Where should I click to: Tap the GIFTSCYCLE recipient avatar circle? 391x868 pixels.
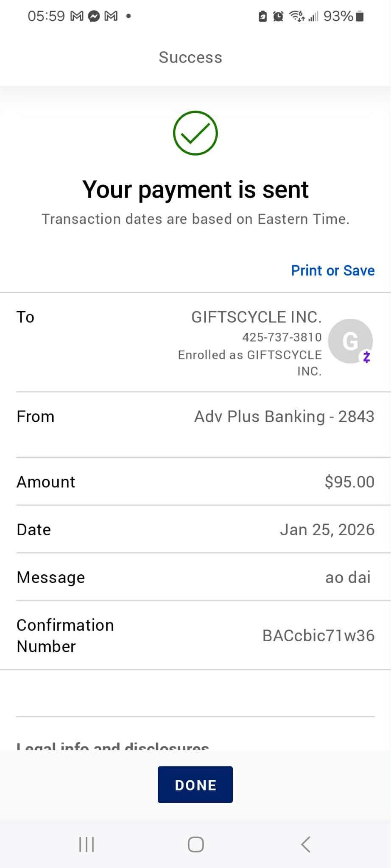point(350,341)
